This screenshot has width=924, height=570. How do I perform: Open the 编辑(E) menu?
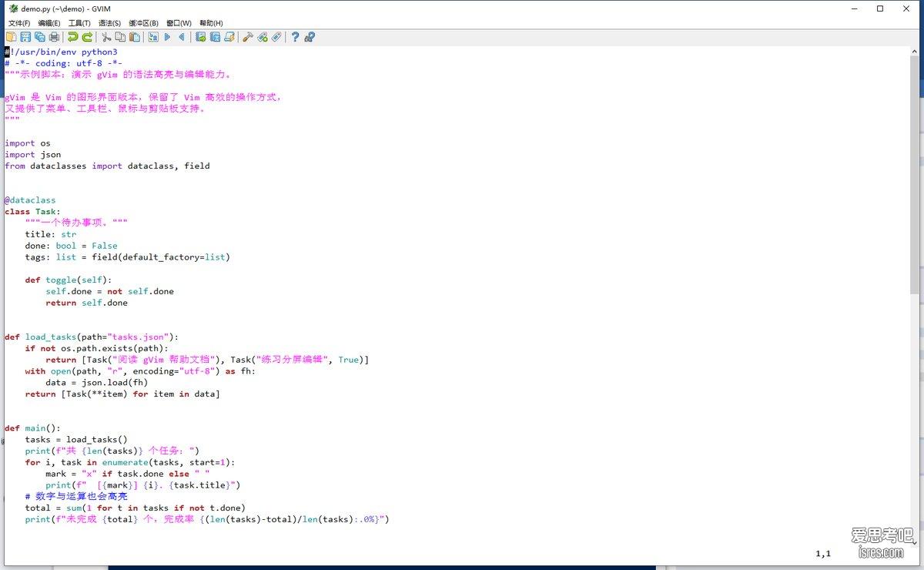click(49, 23)
